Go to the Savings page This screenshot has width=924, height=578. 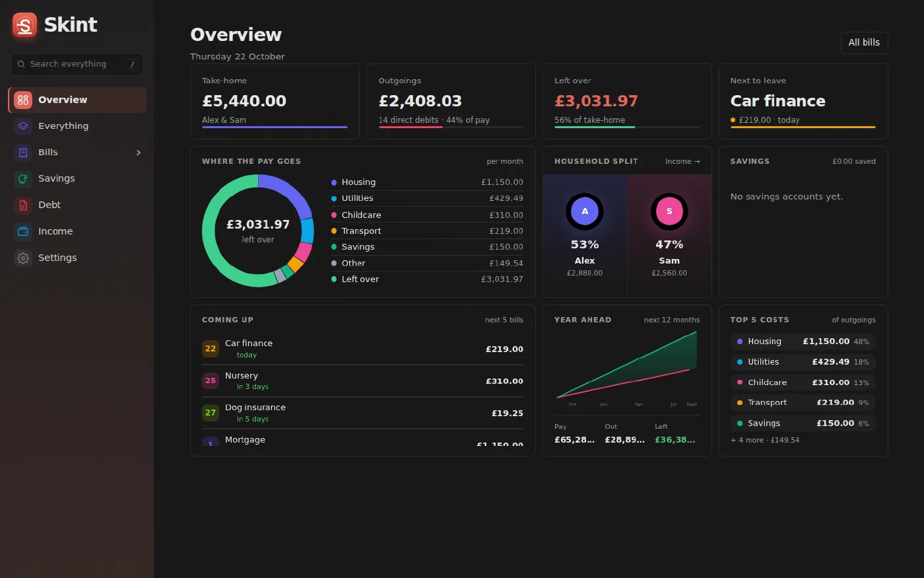pos(77,179)
